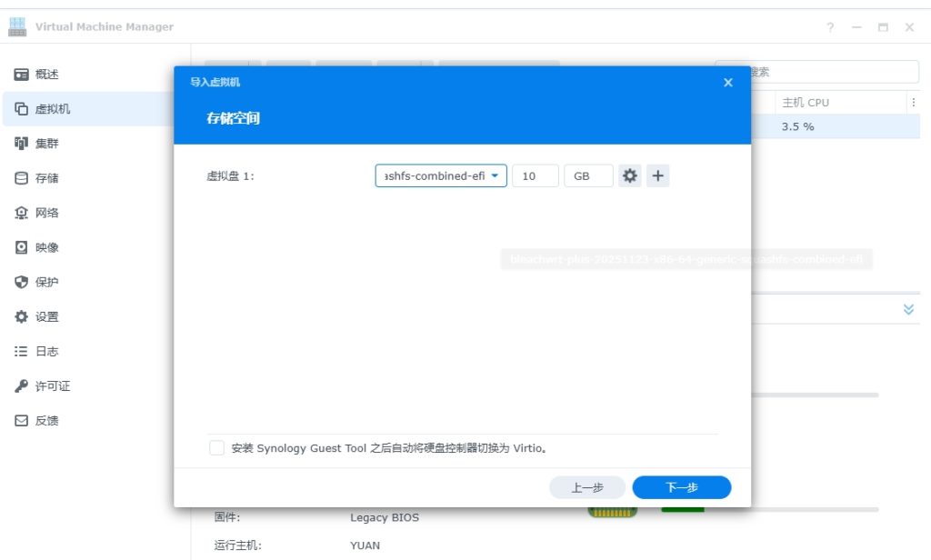Click the Previous (上一步) button
This screenshot has height=560, width=931.
587,487
